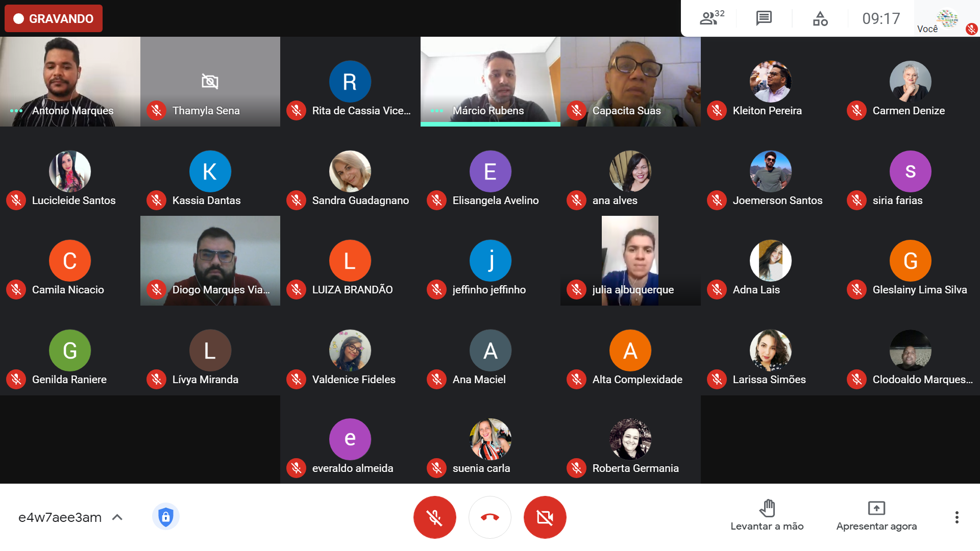
Task: Click the raise hand icon
Action: [x=767, y=508]
